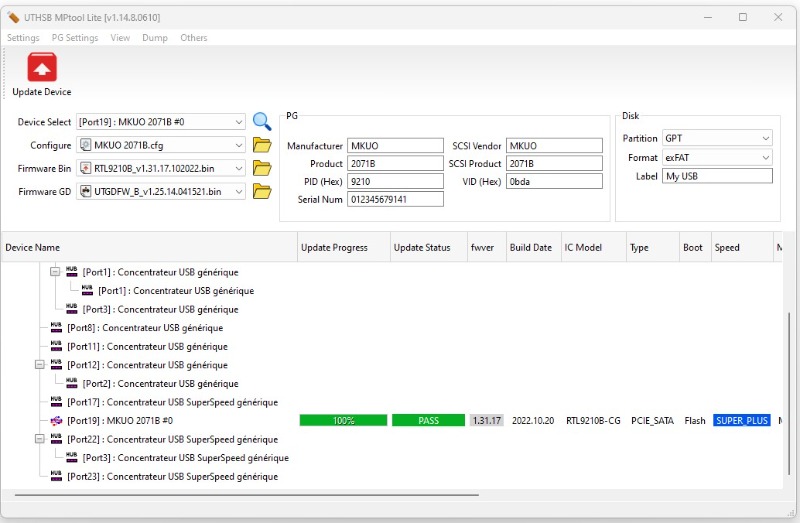The width and height of the screenshot is (800, 523).
Task: Open the Dump menu
Action: pos(155,38)
